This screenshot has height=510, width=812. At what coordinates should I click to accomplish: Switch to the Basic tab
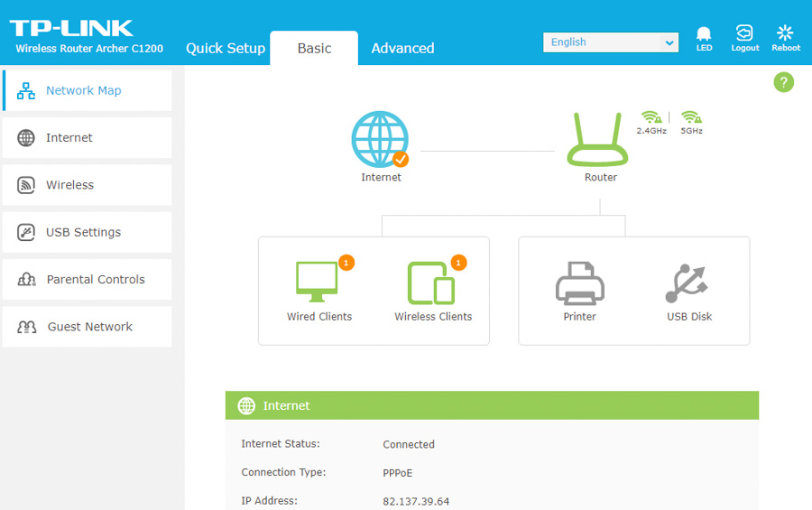pos(314,48)
